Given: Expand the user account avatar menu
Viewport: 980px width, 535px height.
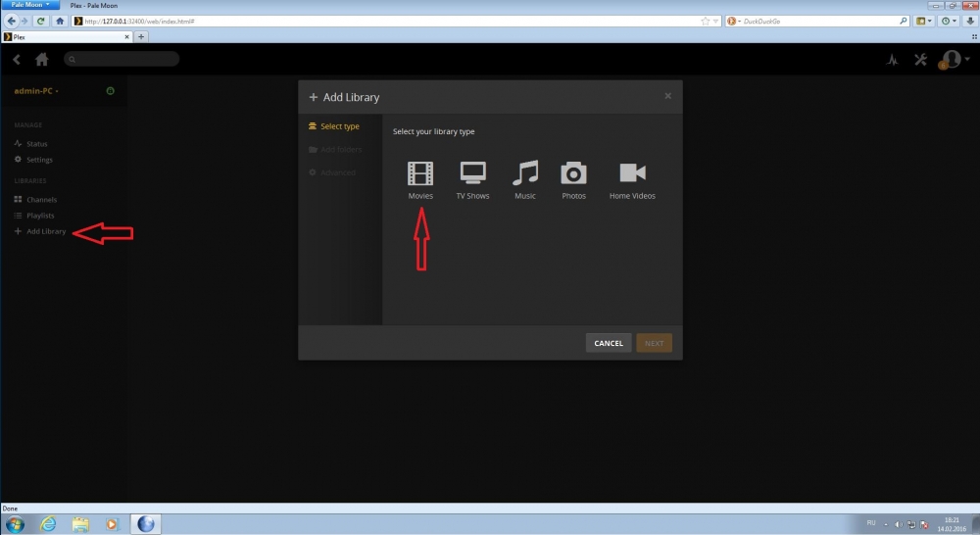Looking at the screenshot, I should (x=951, y=60).
